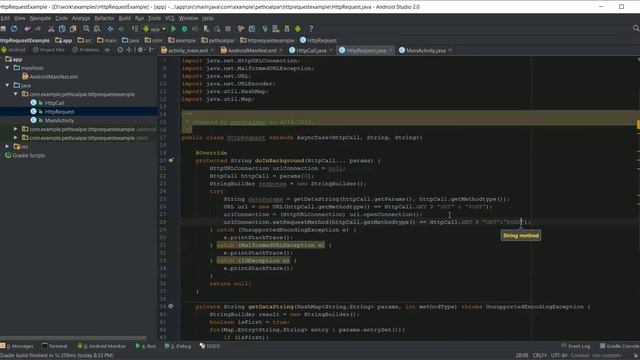Start debugging with the Debug bug icon
Screen dimensions: 640x360
pos(184,29)
